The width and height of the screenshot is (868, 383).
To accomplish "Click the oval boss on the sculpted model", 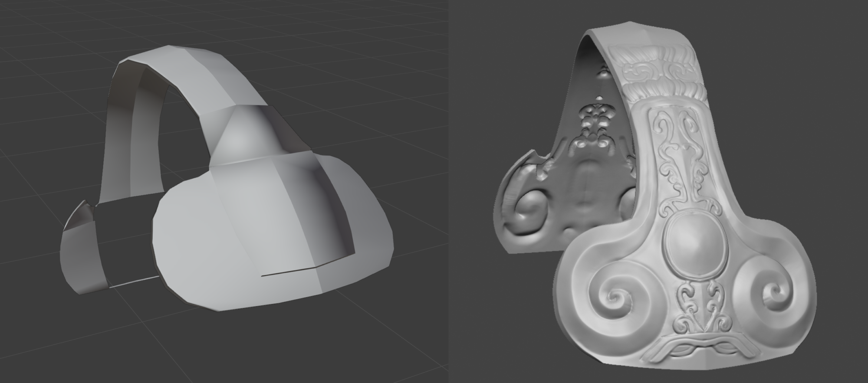I will 697,244.
